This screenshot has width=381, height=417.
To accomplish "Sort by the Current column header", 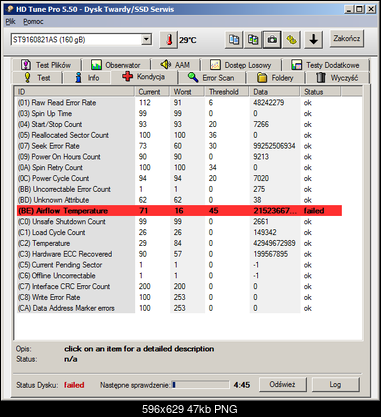I will [152, 92].
